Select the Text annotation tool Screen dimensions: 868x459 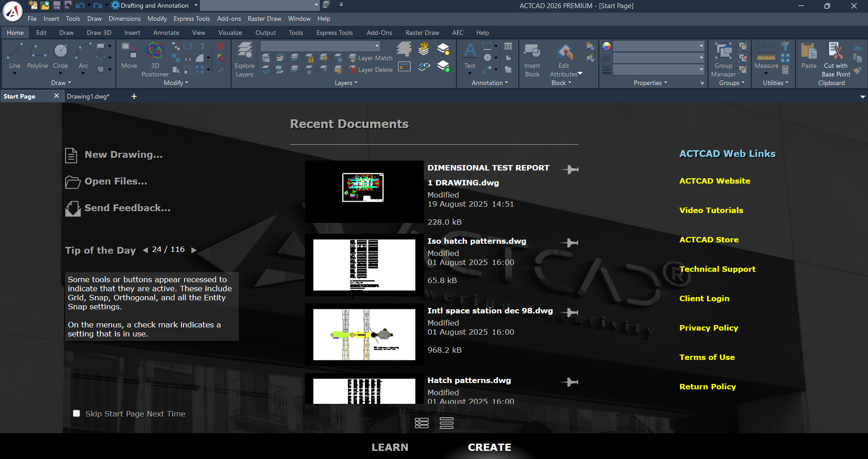click(x=470, y=56)
